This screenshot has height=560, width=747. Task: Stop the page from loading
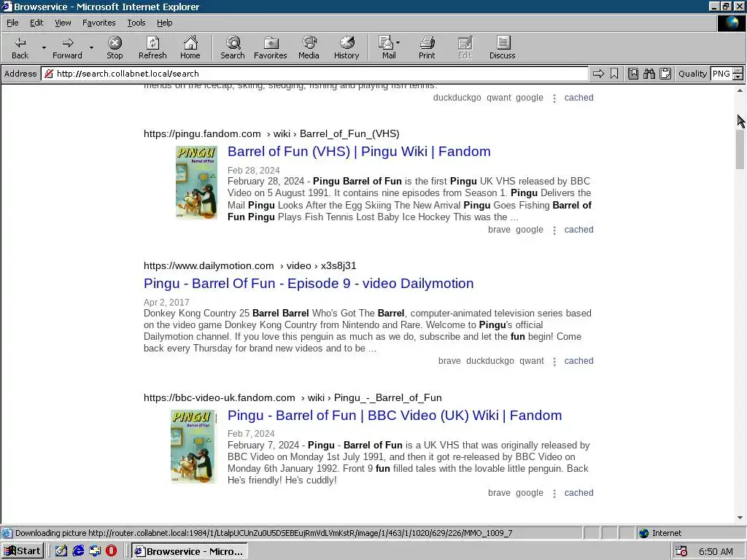115,47
